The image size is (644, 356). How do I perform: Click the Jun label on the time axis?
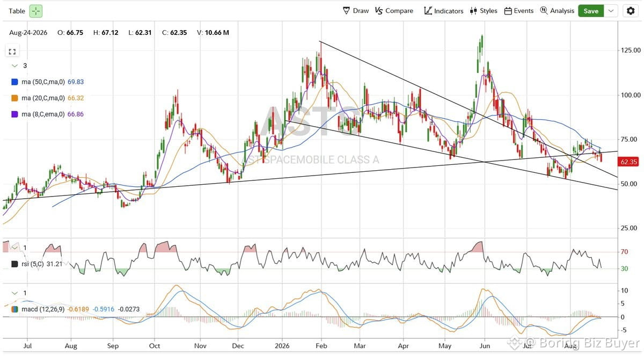(x=485, y=346)
